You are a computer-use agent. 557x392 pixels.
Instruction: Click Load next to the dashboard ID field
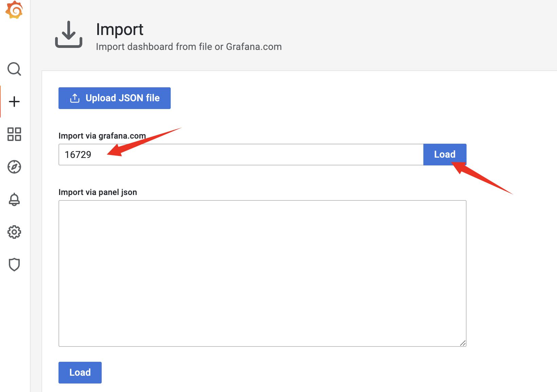(444, 155)
